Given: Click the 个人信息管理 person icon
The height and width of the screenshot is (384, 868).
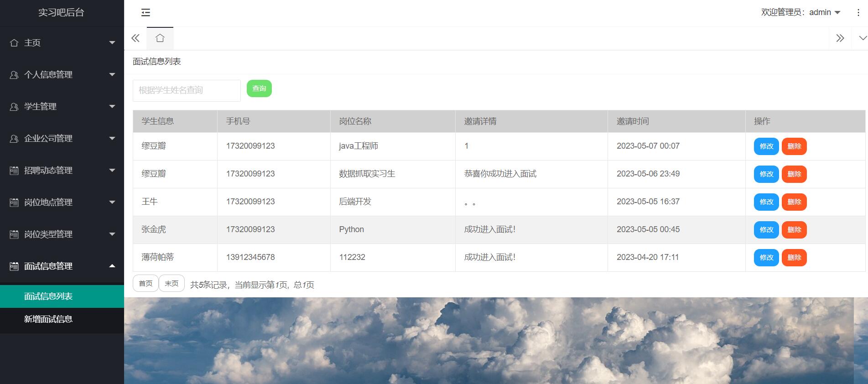Looking at the screenshot, I should (14, 75).
